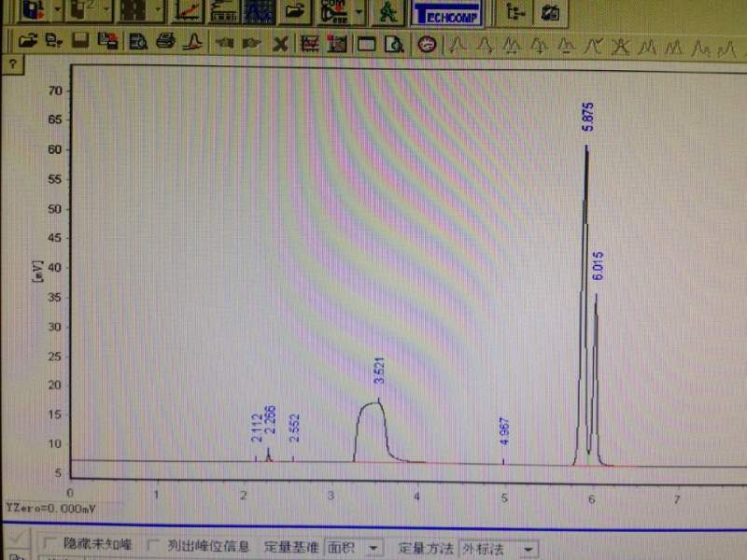The image size is (747, 560).
Task: Click the 6.015 peak retention time label
Action: click(x=599, y=266)
